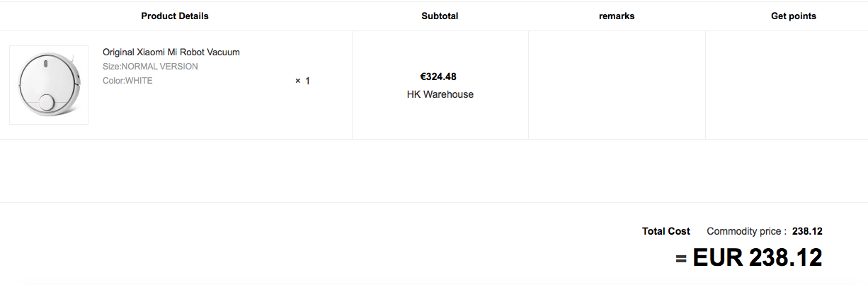Click the Get points column header
The width and height of the screenshot is (868, 285).
tap(794, 16)
